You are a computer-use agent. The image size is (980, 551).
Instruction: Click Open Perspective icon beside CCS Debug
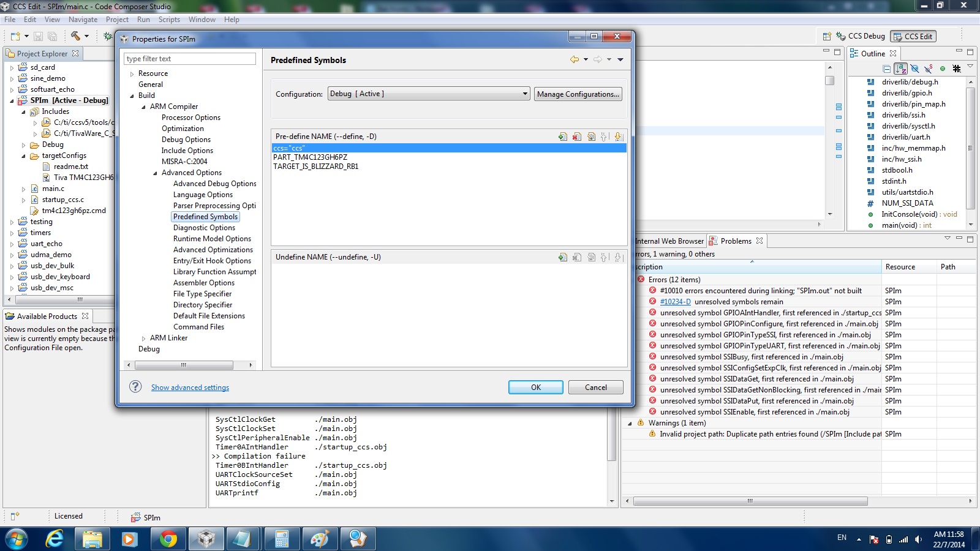827,36
